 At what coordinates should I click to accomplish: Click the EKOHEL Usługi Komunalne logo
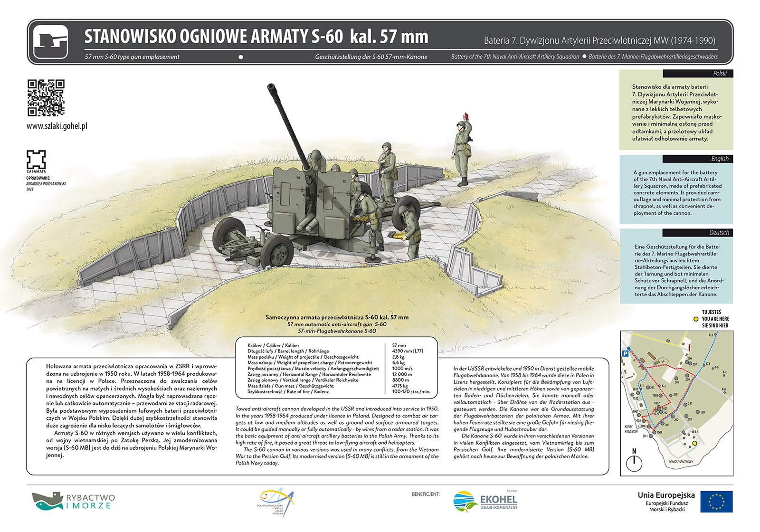(x=485, y=501)
